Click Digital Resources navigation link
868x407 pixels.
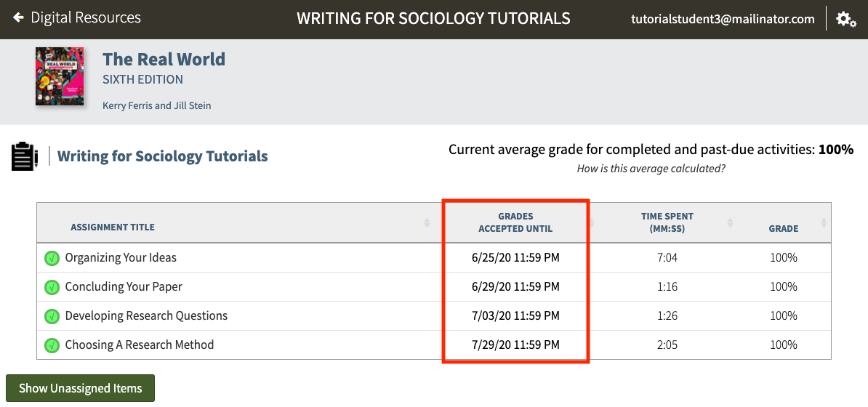click(x=86, y=17)
